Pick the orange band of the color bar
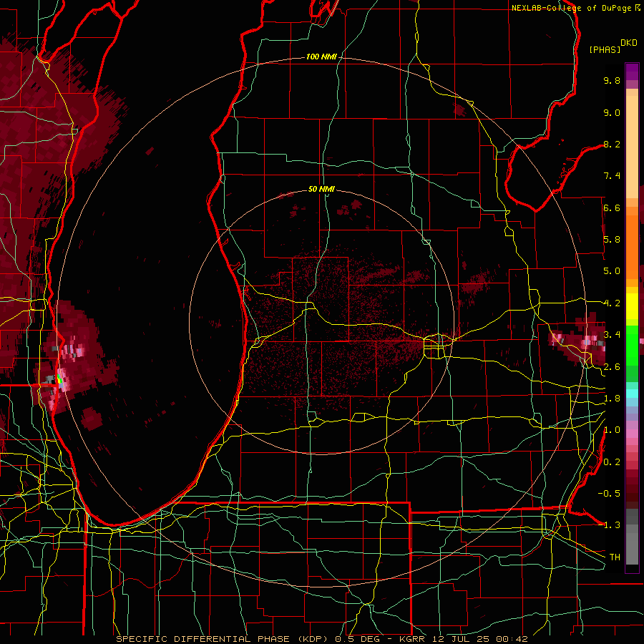The image size is (644, 644). [x=632, y=246]
